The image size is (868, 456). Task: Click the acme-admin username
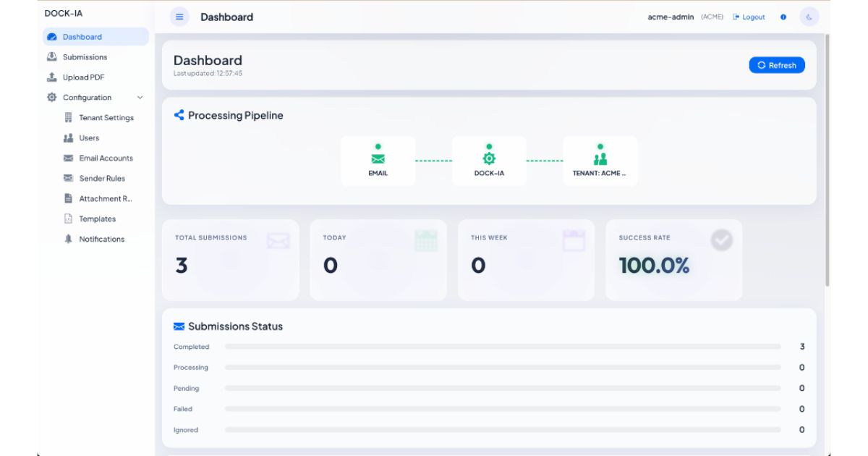(x=671, y=17)
